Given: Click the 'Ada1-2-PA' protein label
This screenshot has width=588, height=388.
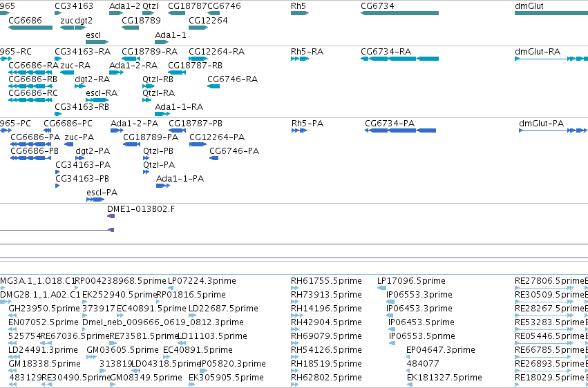Looking at the screenshot, I should coord(134,123).
